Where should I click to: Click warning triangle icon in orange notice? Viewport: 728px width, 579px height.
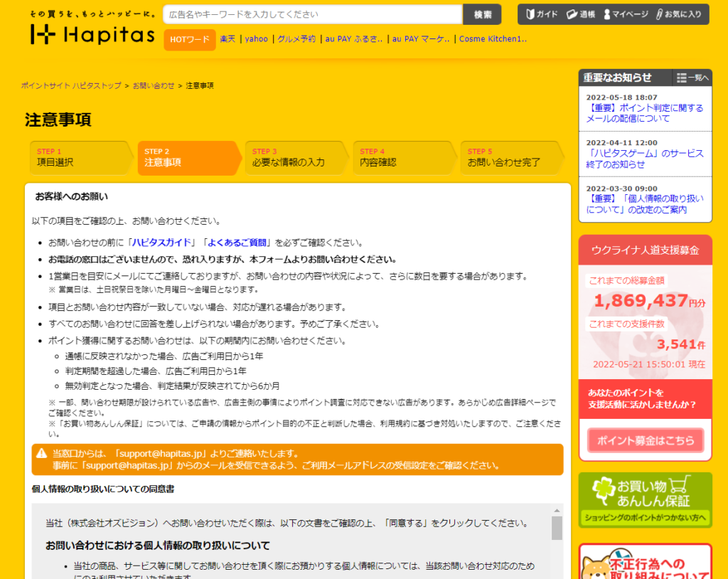click(42, 453)
